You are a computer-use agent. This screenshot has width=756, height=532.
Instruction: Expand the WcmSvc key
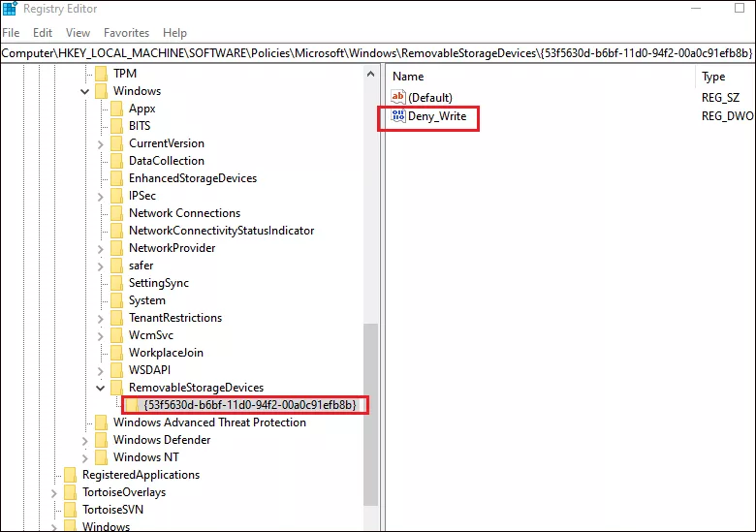pyautogui.click(x=100, y=335)
